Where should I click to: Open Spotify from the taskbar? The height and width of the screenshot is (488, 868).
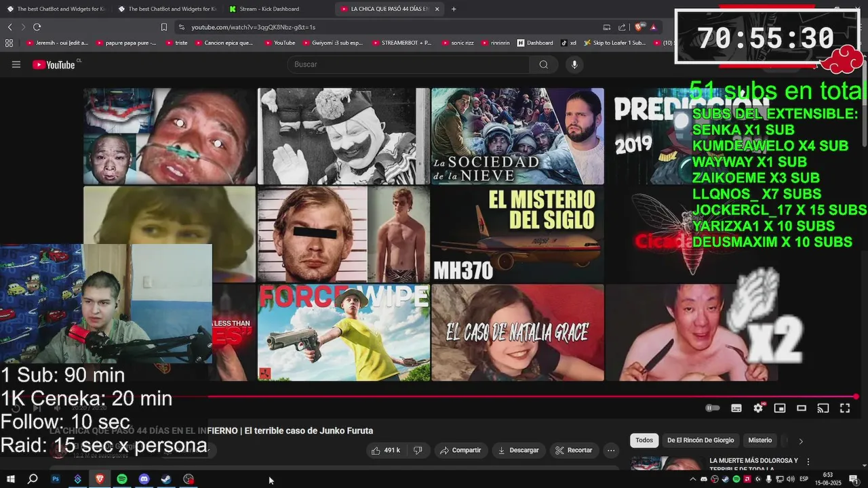point(122,479)
